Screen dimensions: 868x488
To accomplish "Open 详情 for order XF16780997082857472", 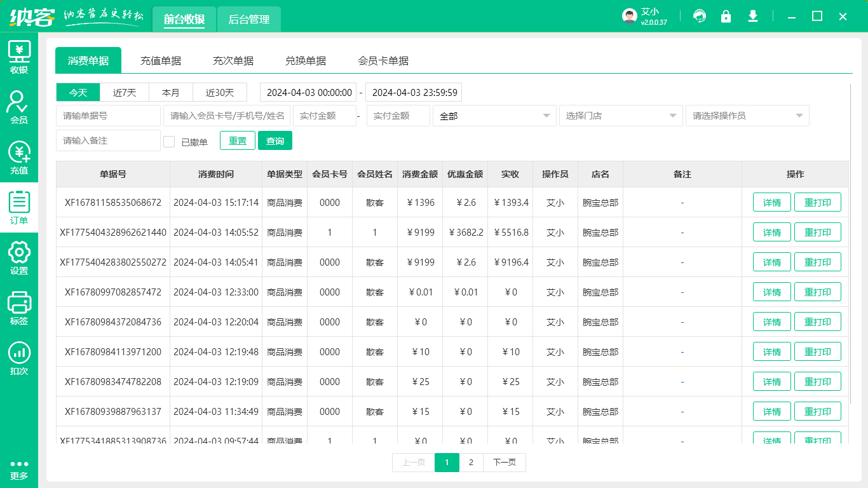I will point(772,292).
